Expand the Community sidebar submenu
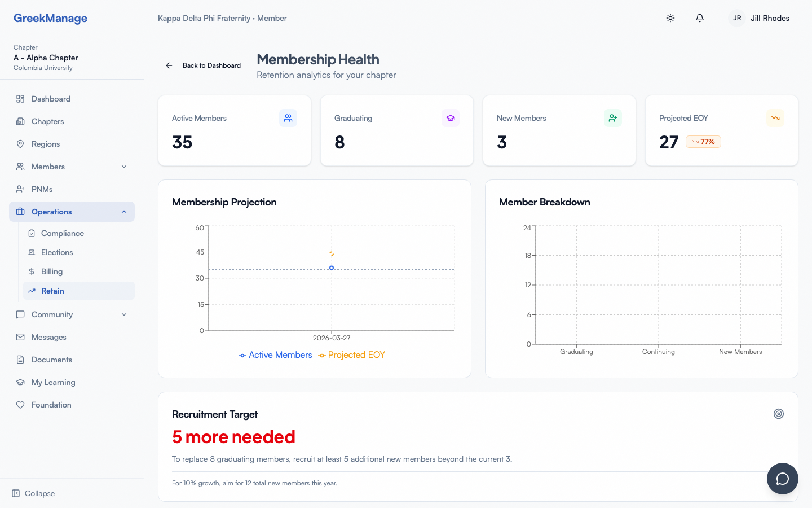 pos(124,314)
